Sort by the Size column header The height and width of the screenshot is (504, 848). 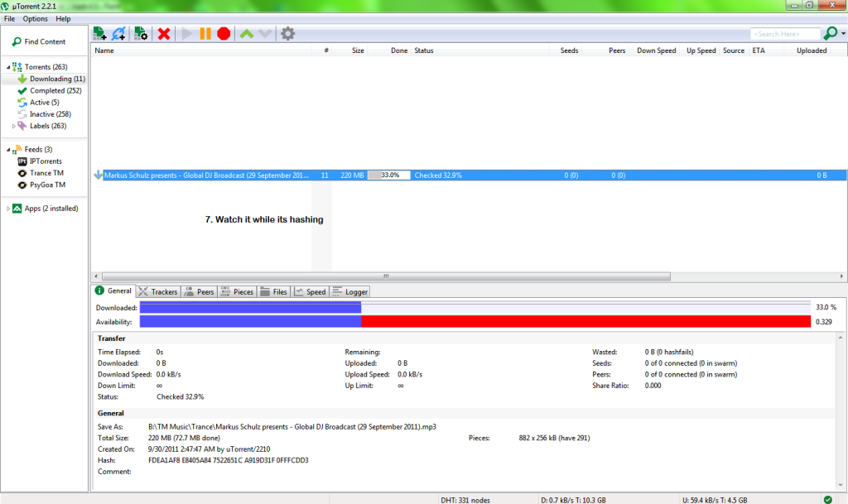tap(350, 50)
